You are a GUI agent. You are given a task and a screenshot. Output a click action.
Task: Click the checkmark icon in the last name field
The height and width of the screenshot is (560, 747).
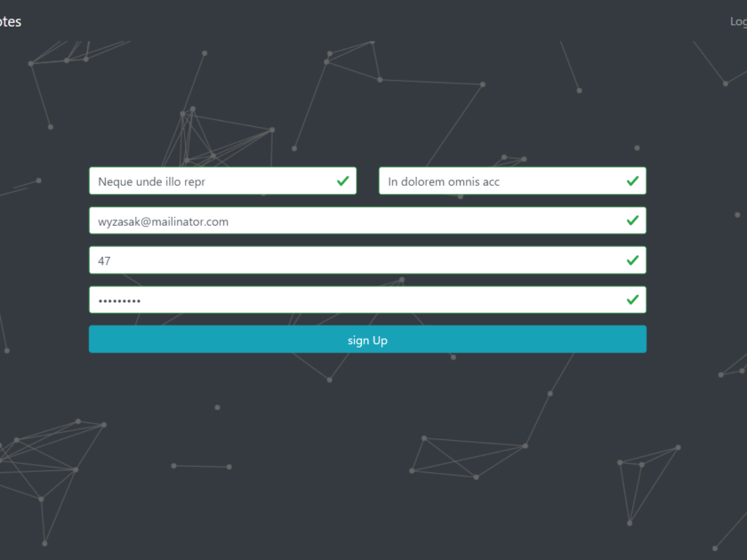[632, 180]
